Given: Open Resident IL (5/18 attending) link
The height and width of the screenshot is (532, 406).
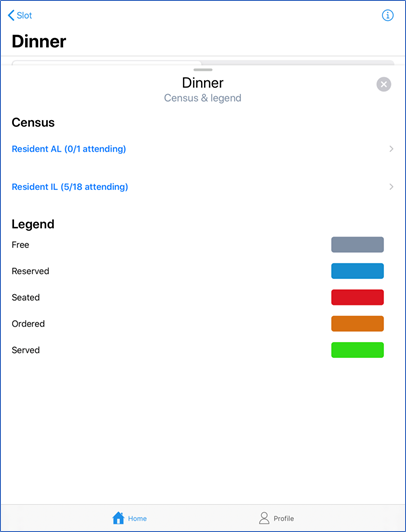Looking at the screenshot, I should 70,187.
